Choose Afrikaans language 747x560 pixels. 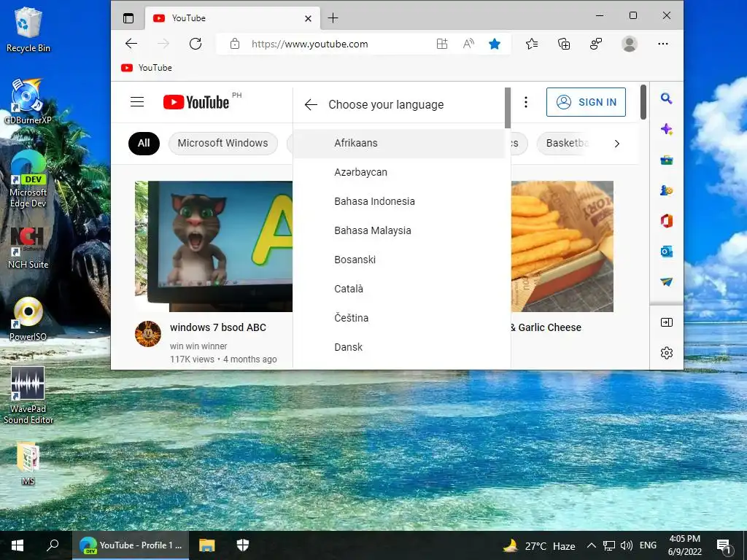point(399,144)
